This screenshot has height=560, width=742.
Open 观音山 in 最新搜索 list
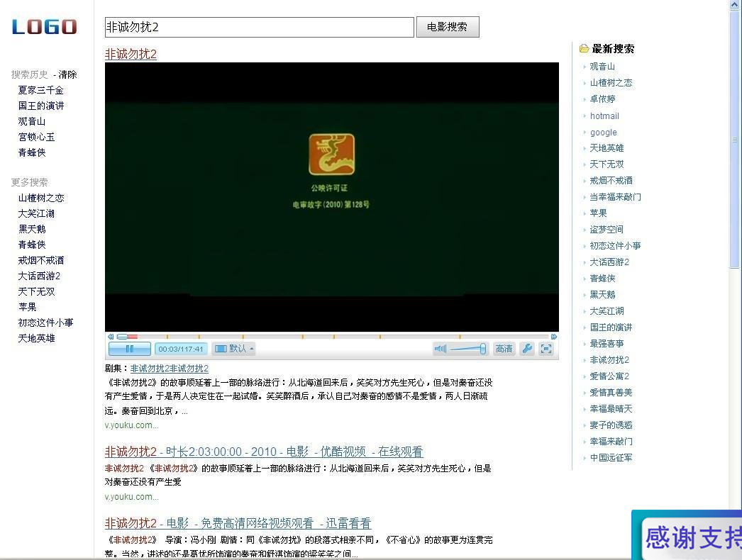click(x=602, y=67)
